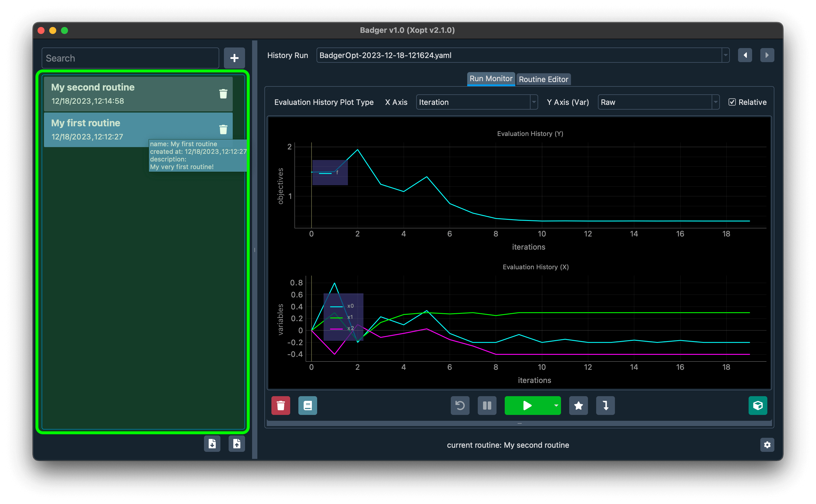Click the plus button to add a routine

(x=234, y=58)
